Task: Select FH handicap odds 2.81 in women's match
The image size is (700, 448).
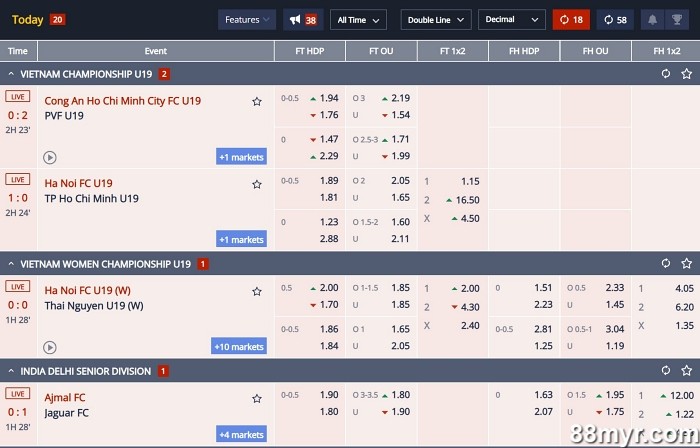Action: click(x=543, y=329)
